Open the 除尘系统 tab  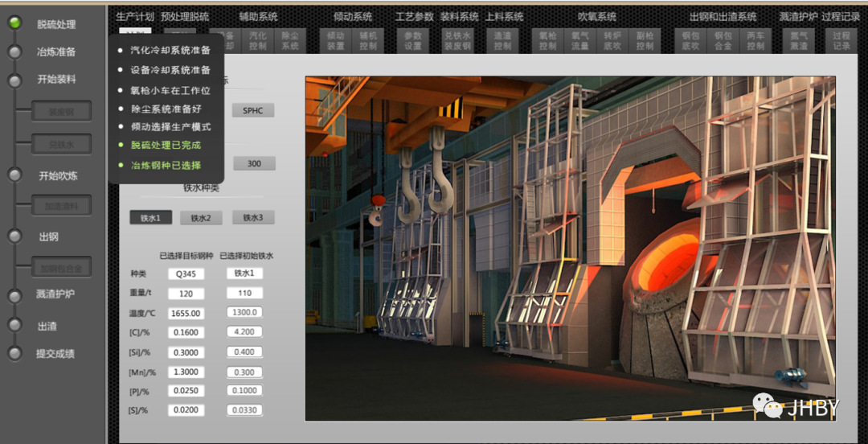(x=290, y=41)
